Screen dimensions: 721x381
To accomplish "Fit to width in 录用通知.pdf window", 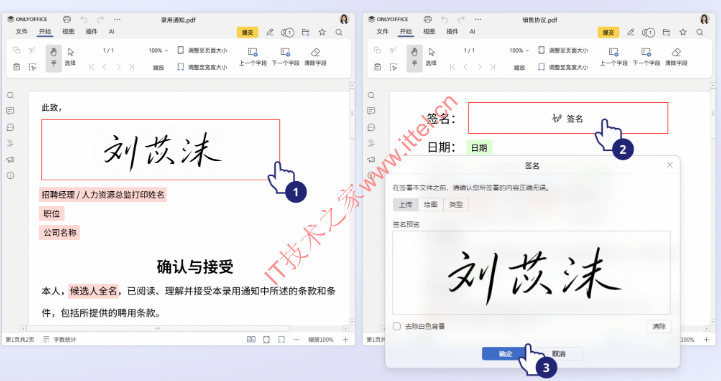I will click(202, 67).
